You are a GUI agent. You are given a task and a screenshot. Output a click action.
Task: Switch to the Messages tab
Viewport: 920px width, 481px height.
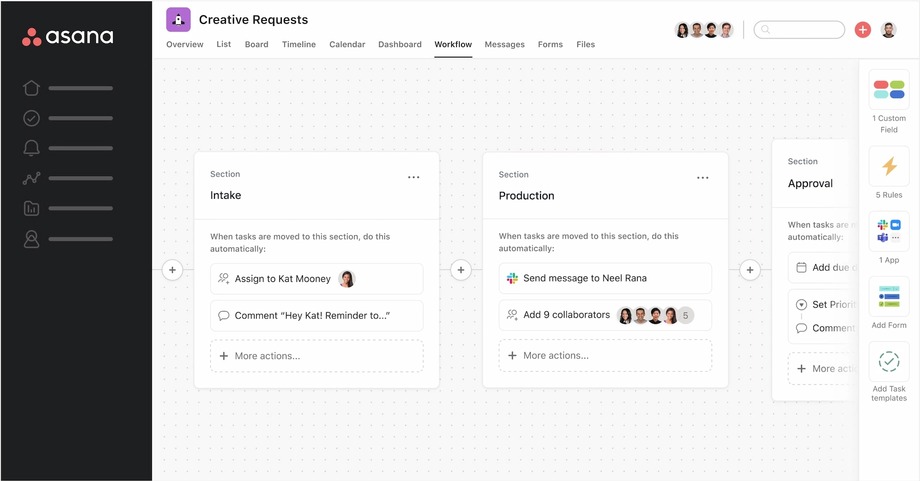(x=505, y=44)
